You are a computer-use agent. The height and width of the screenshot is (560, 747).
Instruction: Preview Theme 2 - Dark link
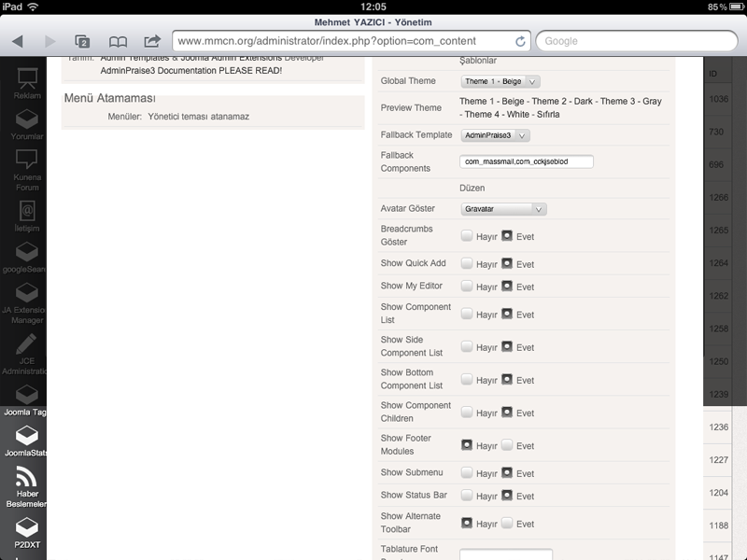tap(562, 102)
